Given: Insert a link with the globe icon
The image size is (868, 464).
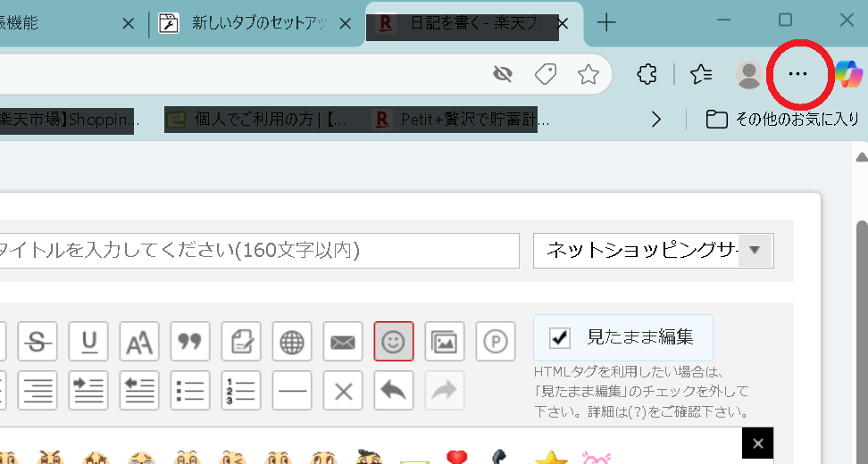Looking at the screenshot, I should [292, 341].
